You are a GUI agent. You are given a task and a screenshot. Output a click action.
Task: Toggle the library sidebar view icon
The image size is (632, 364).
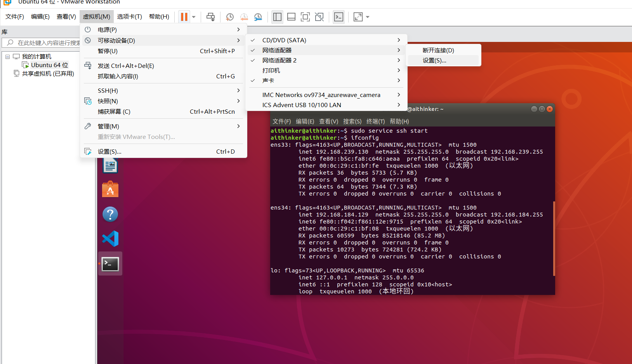tap(277, 17)
